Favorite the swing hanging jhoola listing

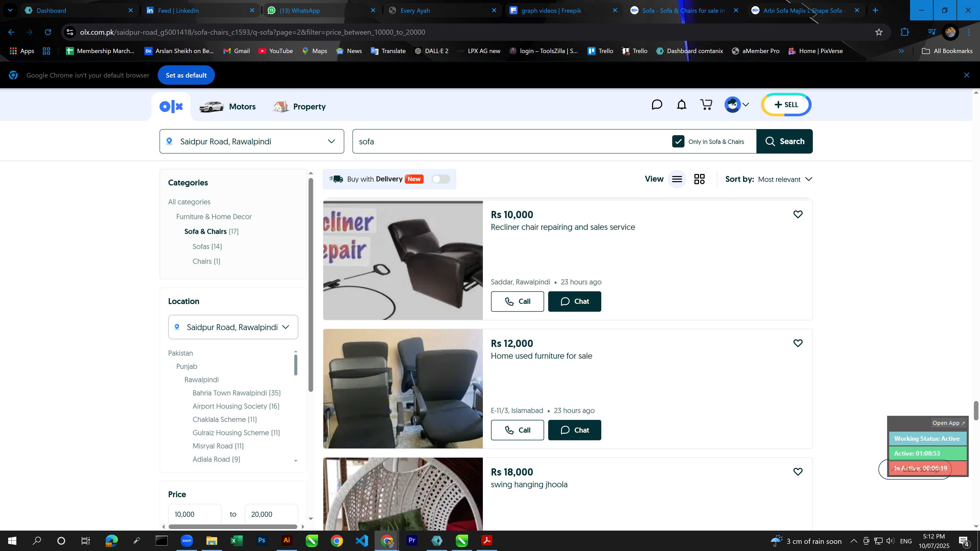[x=798, y=471]
